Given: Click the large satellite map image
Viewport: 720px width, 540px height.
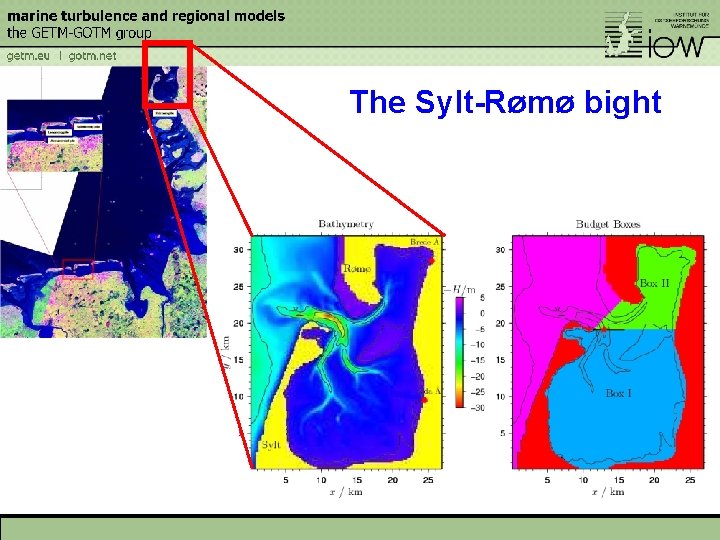Looking at the screenshot, I should click(x=103, y=202).
